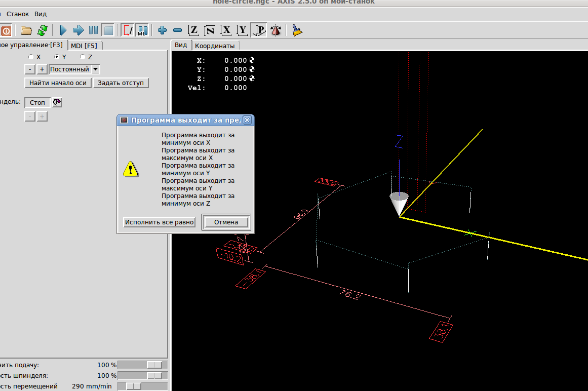The width and height of the screenshot is (588, 391).
Task: Open a G-code file via folder icon
Action: [26, 30]
